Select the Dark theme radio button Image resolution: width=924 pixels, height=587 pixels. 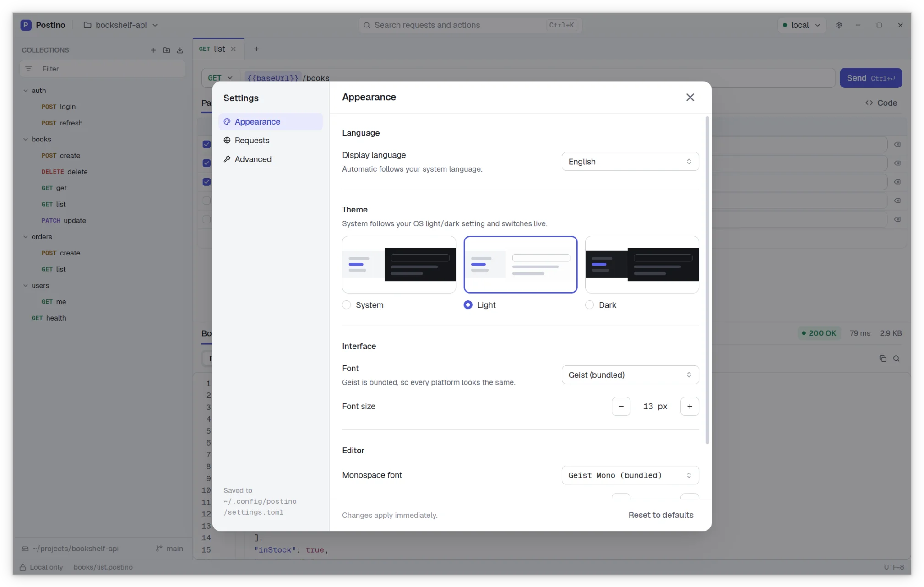pos(590,305)
